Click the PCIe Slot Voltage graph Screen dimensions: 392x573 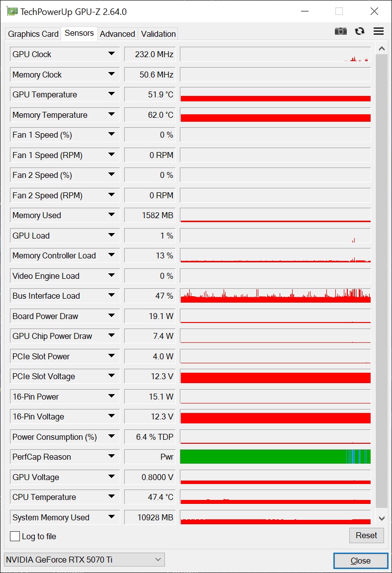[x=275, y=376]
